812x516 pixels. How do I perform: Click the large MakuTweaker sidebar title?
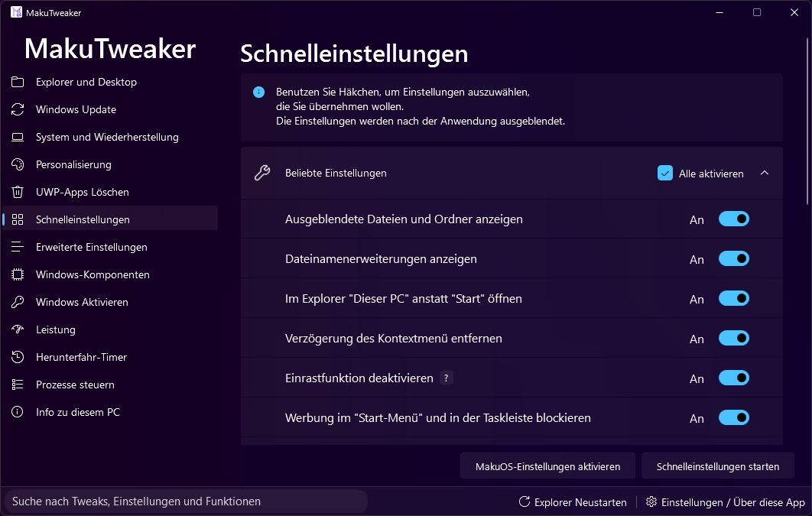(110, 49)
